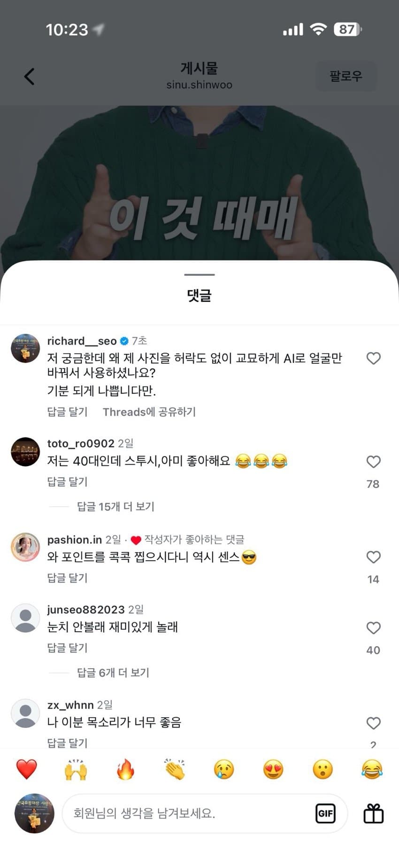Expand 답글 6개 더 보기 replies

113,673
